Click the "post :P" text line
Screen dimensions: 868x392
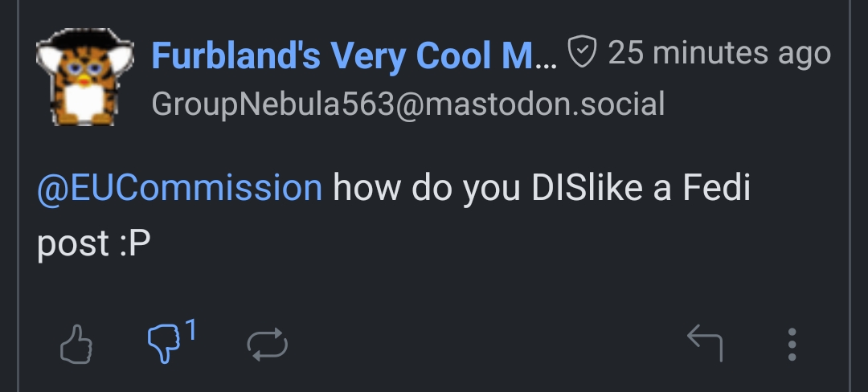click(94, 244)
